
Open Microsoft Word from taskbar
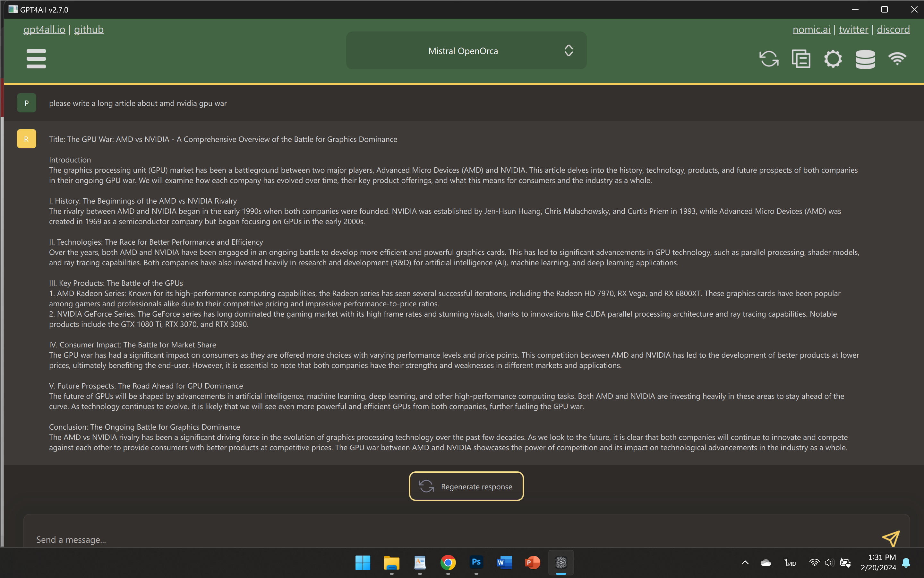[504, 563]
